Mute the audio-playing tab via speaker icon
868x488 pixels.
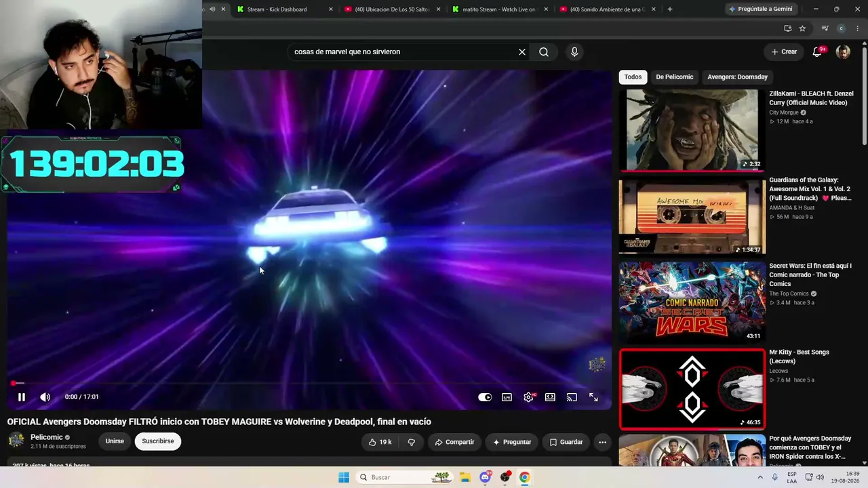[x=212, y=9]
